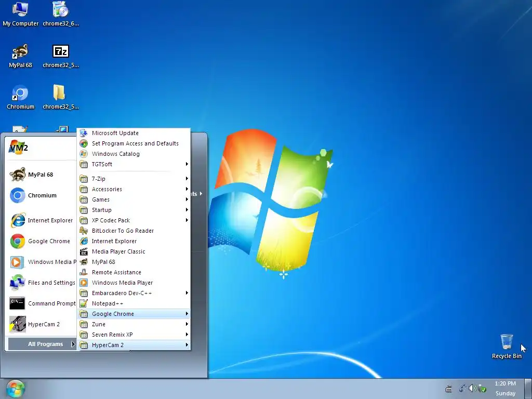Launch Google Chrome from Start left pane
532x399 pixels.
pos(42,241)
